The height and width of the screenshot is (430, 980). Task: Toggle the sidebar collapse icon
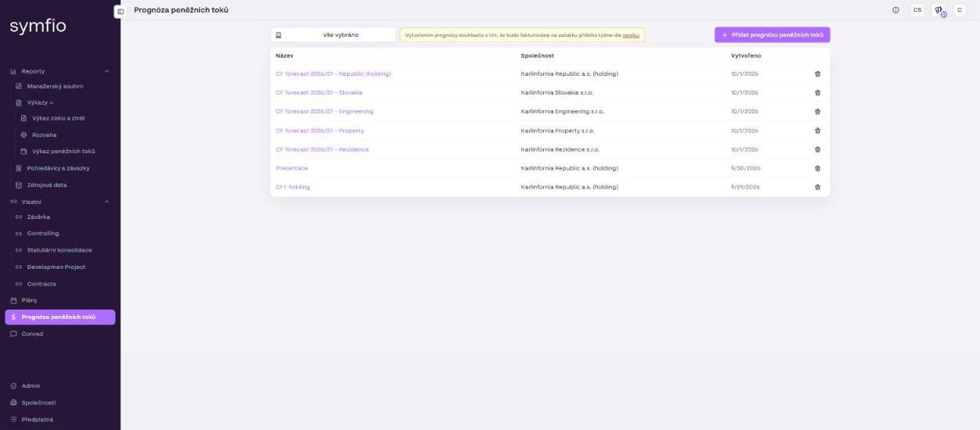coord(120,11)
